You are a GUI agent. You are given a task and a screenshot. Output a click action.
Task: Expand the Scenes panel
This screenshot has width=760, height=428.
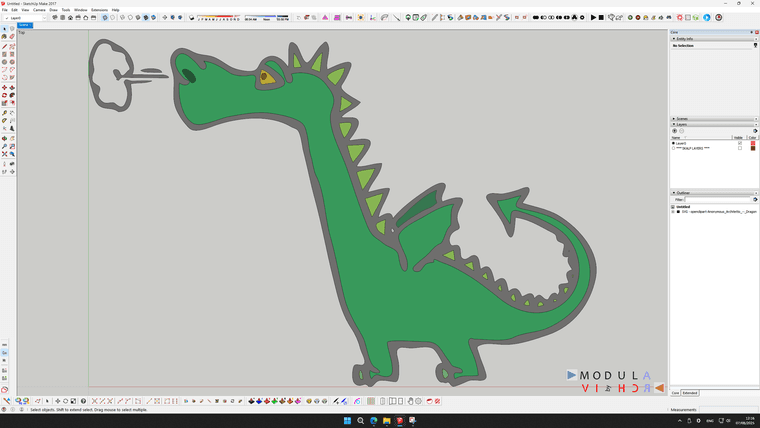(x=674, y=119)
